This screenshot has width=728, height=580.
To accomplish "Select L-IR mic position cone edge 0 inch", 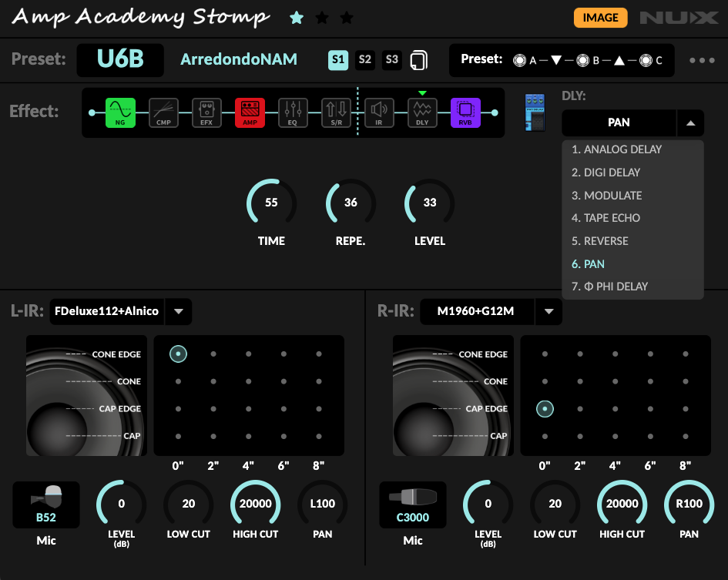I will [178, 354].
